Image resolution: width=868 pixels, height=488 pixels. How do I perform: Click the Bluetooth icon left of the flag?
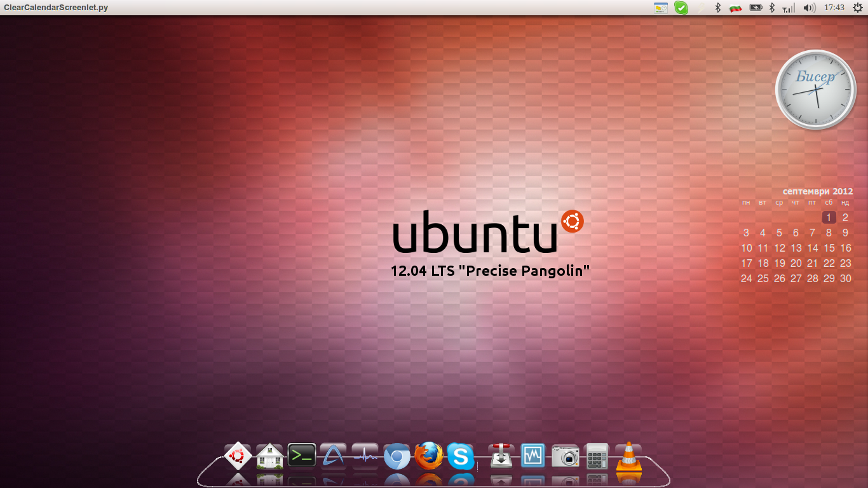718,8
